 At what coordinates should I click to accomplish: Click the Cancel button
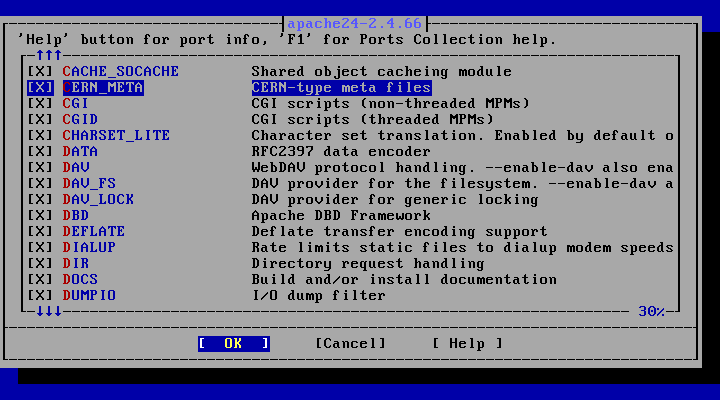point(350,344)
